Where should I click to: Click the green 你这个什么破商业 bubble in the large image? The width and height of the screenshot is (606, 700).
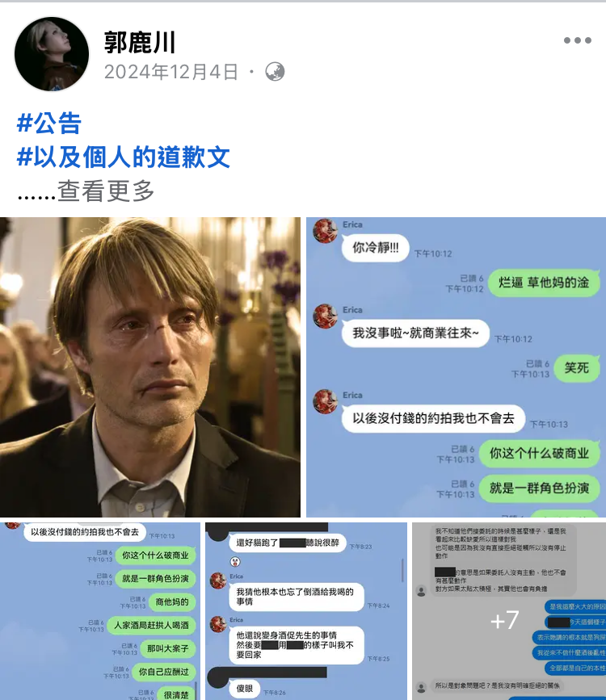coord(539,454)
